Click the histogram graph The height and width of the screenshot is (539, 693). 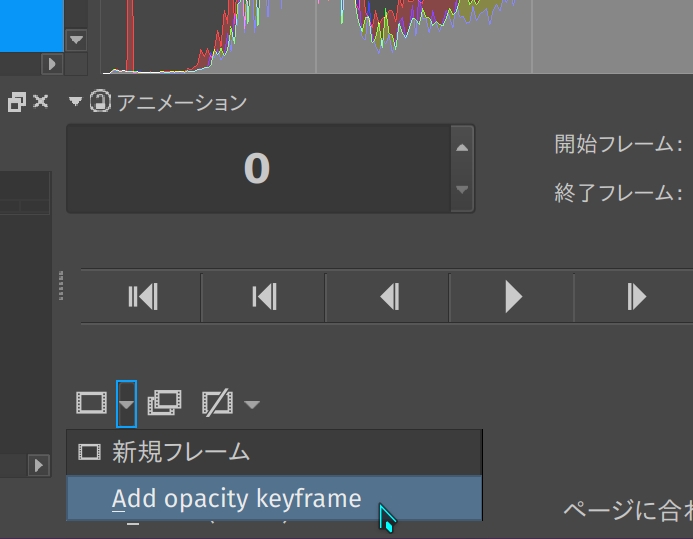click(x=397, y=36)
